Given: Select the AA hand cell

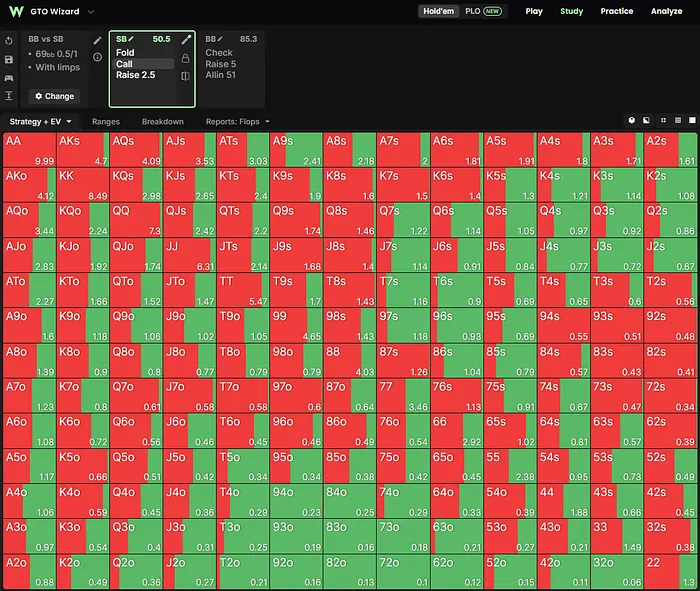Looking at the screenshot, I should (x=29, y=150).
